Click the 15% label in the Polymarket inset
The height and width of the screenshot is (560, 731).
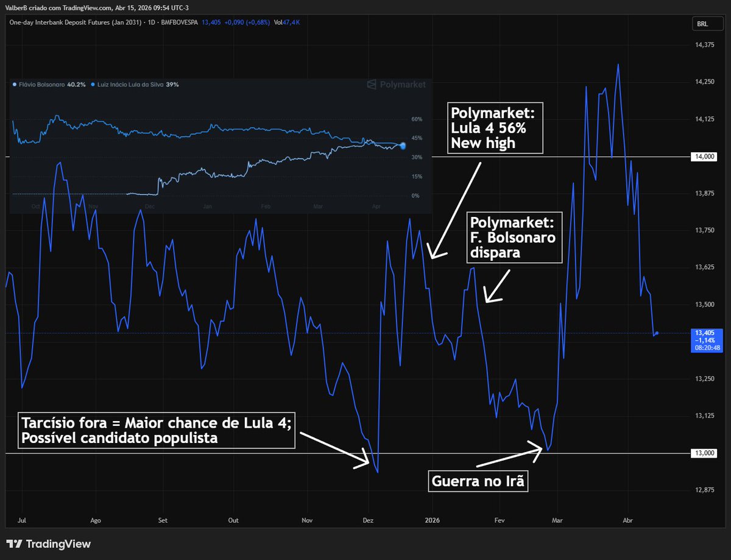(x=417, y=177)
